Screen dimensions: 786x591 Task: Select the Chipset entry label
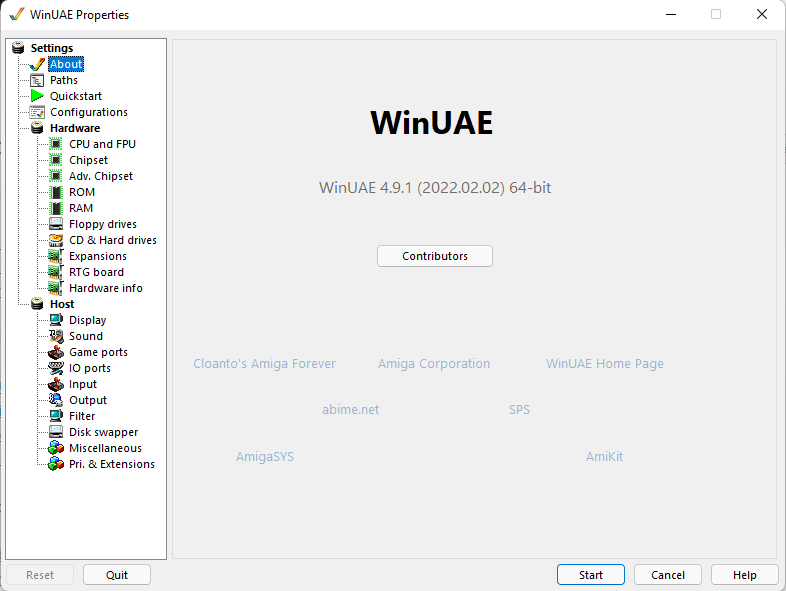coord(88,160)
